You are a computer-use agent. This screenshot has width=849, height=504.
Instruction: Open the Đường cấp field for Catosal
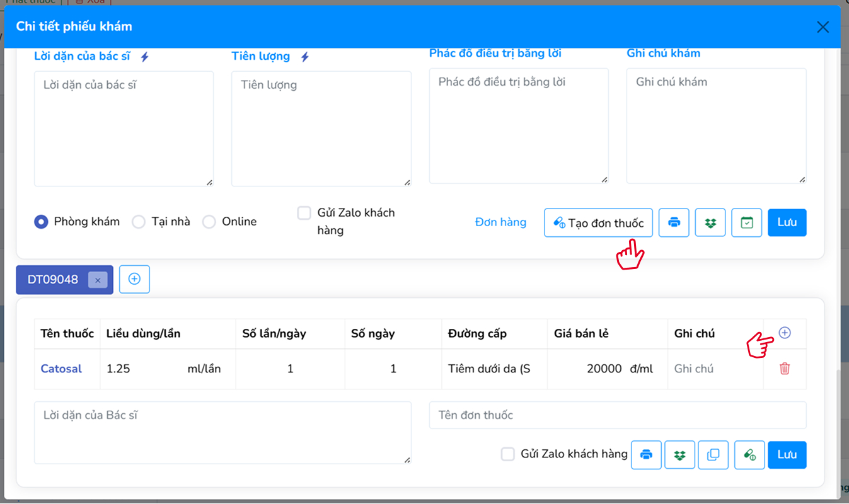[489, 369]
